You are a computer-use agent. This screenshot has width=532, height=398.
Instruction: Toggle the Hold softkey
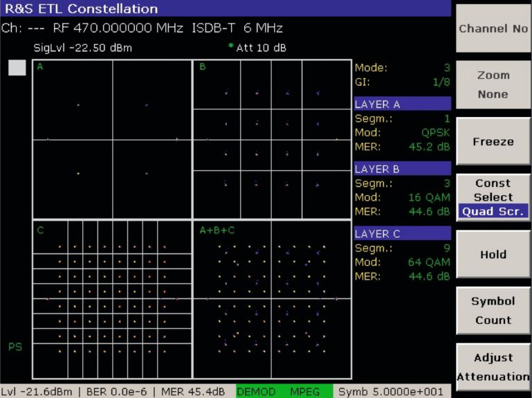coord(493,255)
